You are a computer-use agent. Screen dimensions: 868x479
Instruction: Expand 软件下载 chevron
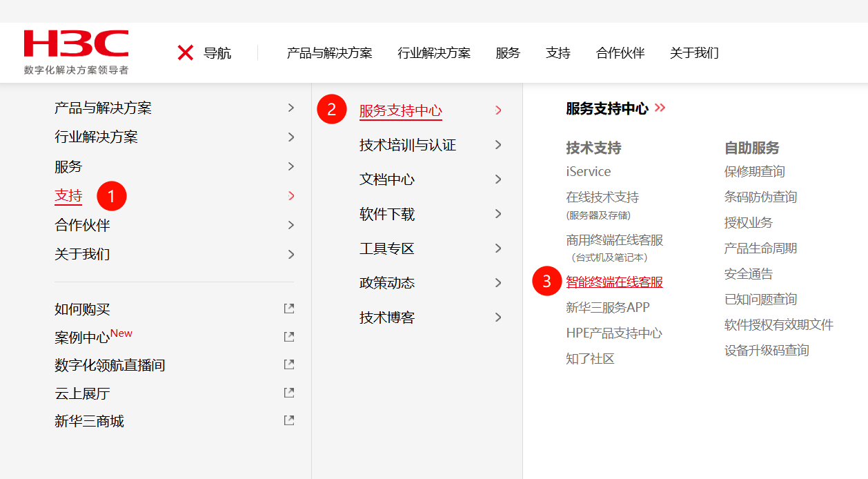pos(498,214)
